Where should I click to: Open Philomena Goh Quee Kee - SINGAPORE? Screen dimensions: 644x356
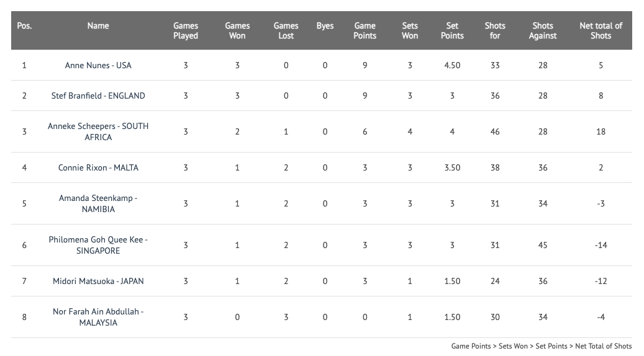pos(98,245)
